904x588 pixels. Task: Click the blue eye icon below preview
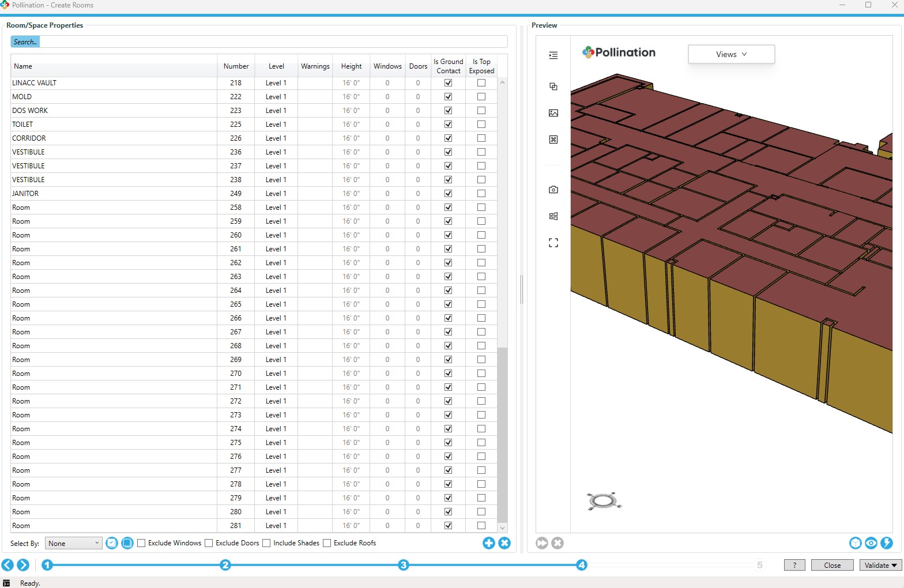871,543
